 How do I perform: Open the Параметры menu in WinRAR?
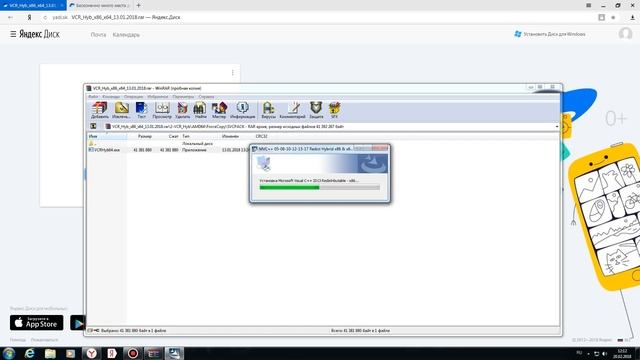183,97
